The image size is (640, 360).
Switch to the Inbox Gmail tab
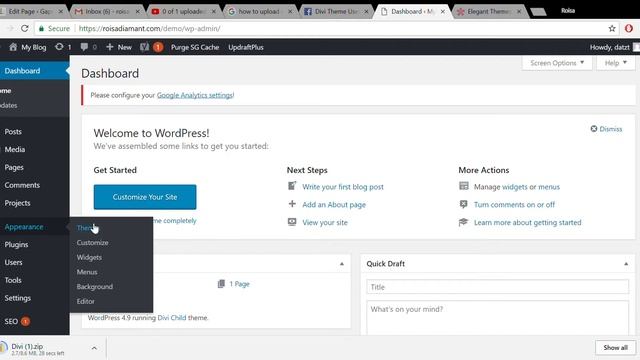point(107,11)
